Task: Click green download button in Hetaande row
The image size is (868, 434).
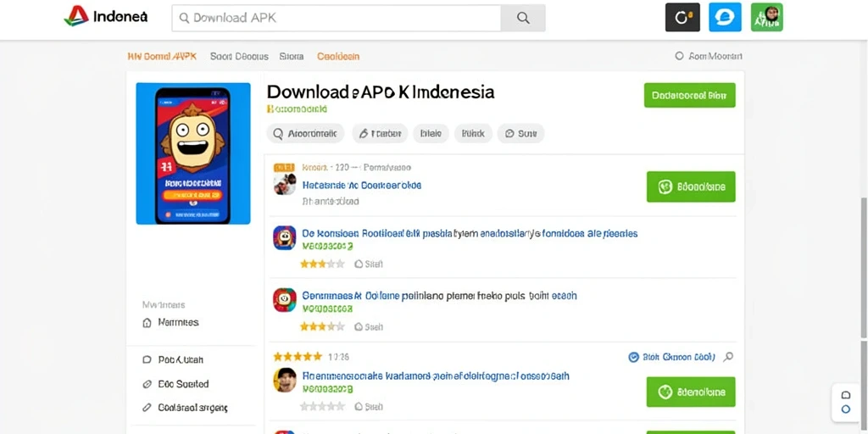Action: [x=691, y=186]
